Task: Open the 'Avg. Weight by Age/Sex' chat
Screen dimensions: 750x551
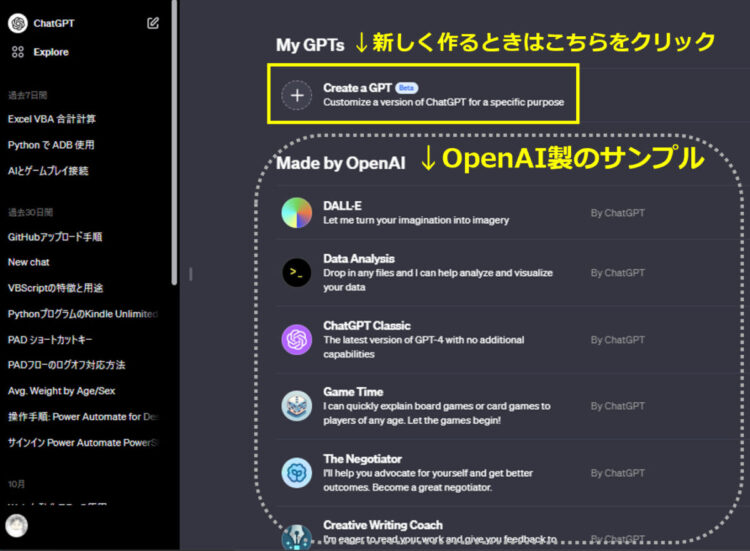Action: point(62,391)
